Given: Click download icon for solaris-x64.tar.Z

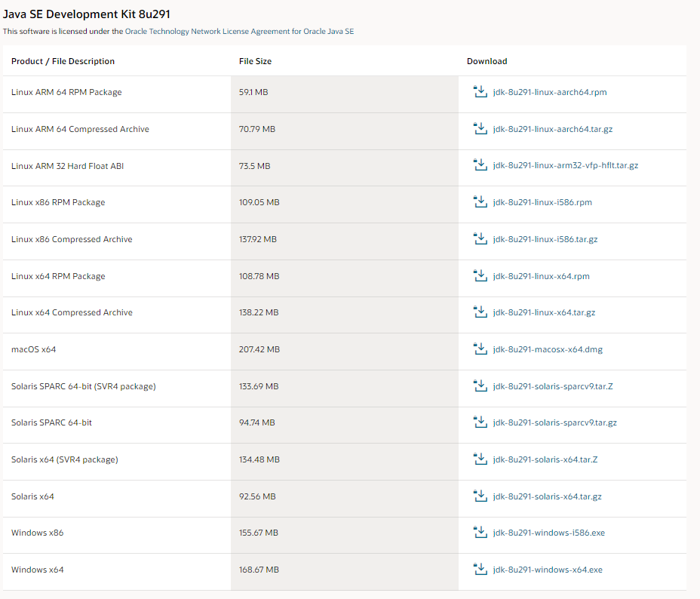Looking at the screenshot, I should (480, 459).
